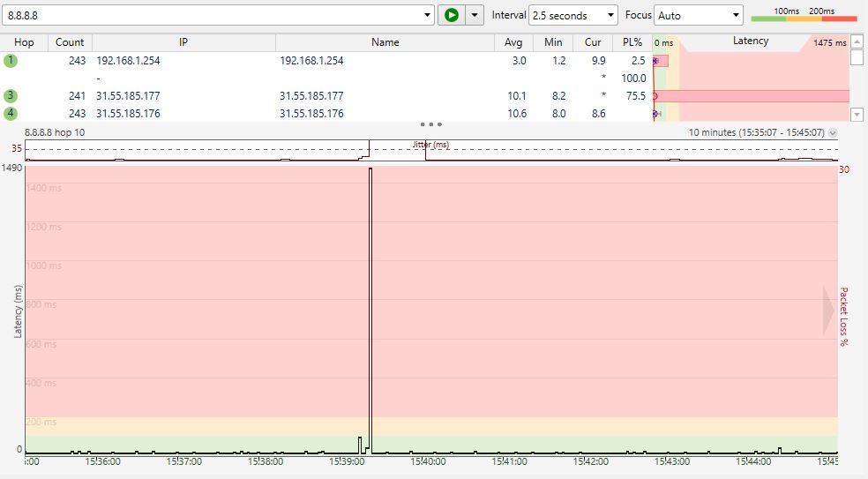Click the gray arrow on the graph's right edge
Viewport: 868px width, 479px height.
click(828, 311)
